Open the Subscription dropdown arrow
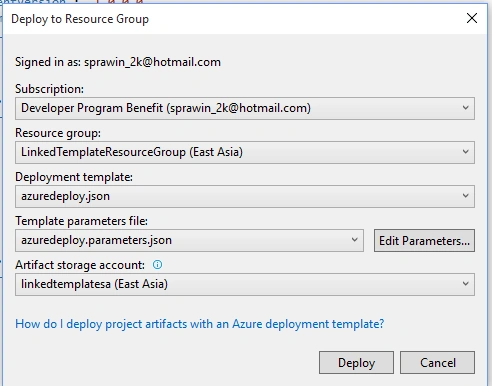This screenshot has height=386, width=492. 465,108
